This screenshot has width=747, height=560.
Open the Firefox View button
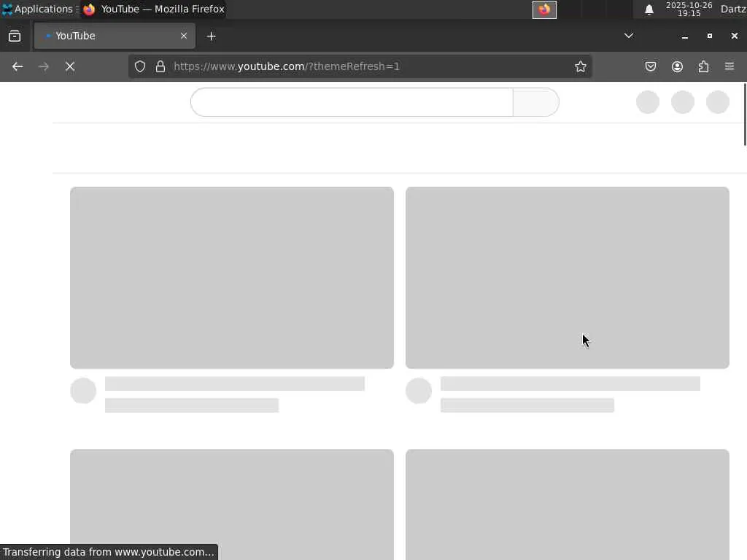(x=15, y=36)
